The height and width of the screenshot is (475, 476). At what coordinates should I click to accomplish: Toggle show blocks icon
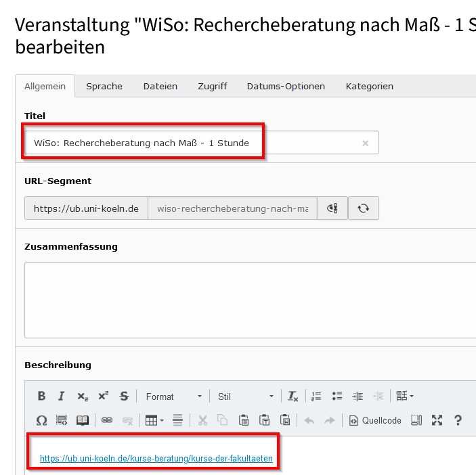coord(416,420)
